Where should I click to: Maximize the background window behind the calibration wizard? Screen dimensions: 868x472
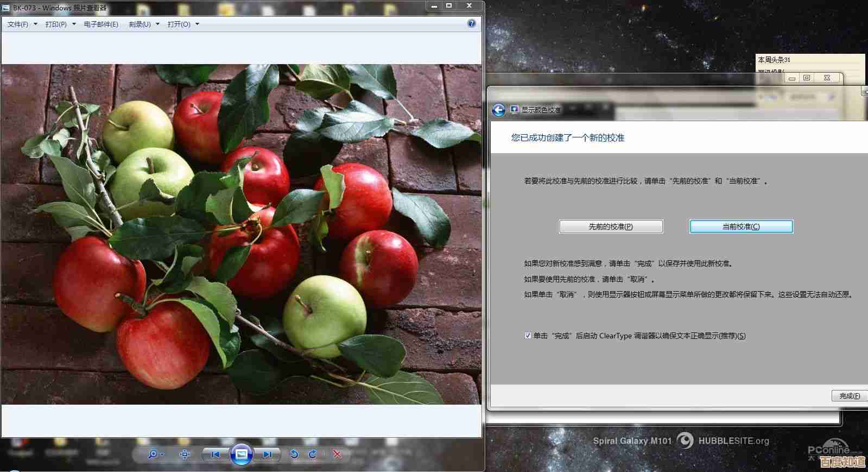coord(807,78)
